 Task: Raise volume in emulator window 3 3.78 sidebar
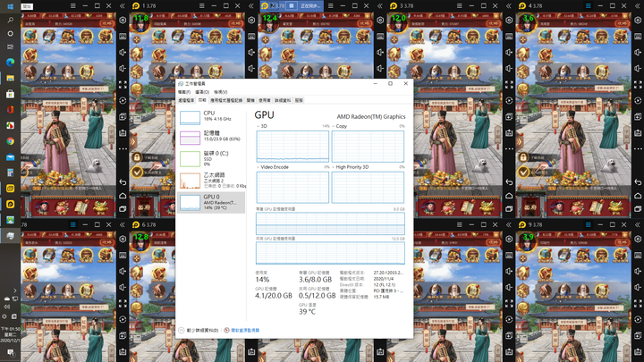[x=509, y=52]
